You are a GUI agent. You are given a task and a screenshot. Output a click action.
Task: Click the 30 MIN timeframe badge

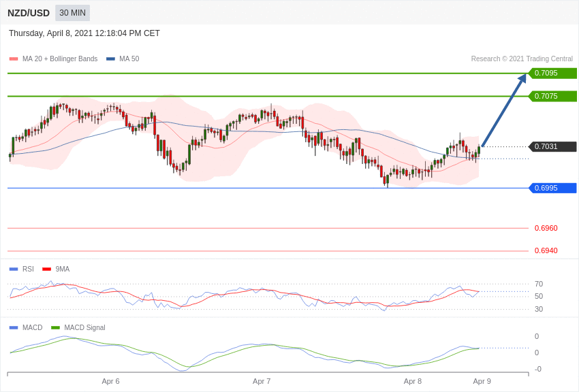tap(72, 13)
